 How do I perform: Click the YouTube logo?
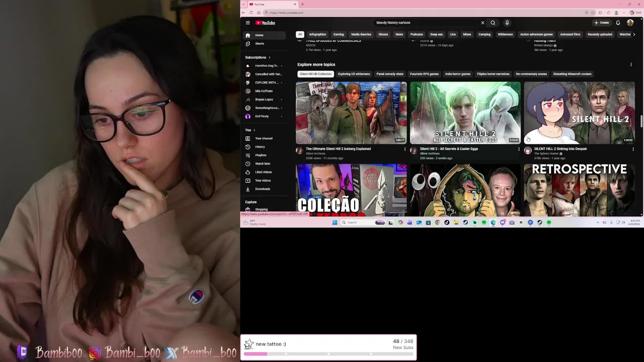coord(265,23)
